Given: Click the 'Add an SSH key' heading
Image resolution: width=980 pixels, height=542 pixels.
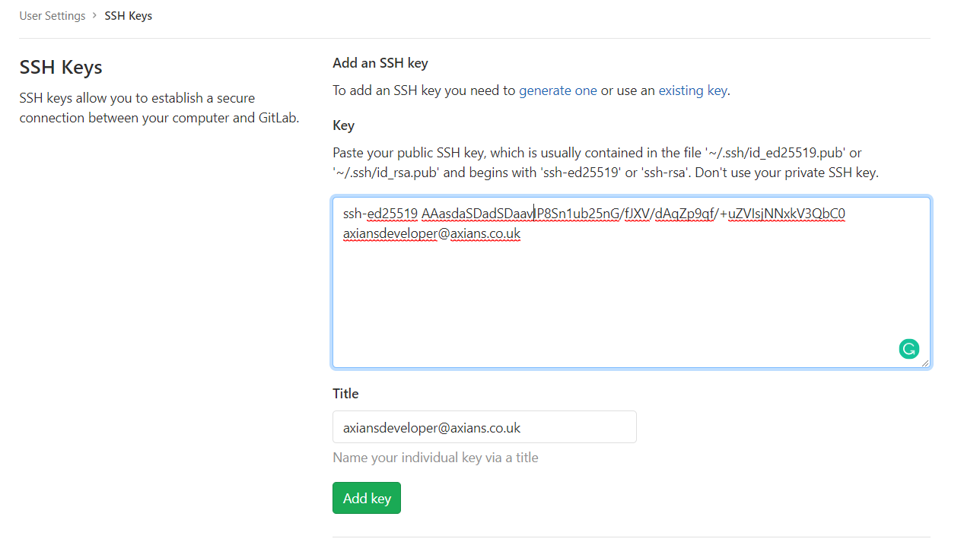Looking at the screenshot, I should click(380, 63).
